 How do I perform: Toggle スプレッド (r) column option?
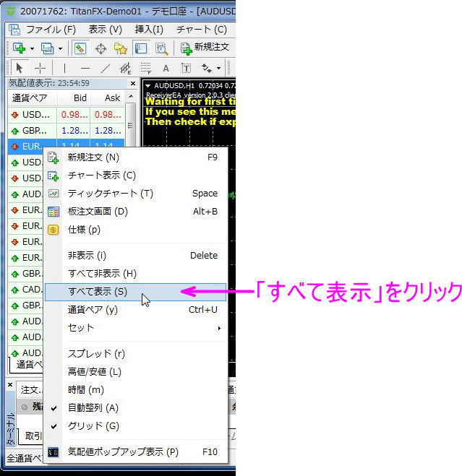coord(135,354)
